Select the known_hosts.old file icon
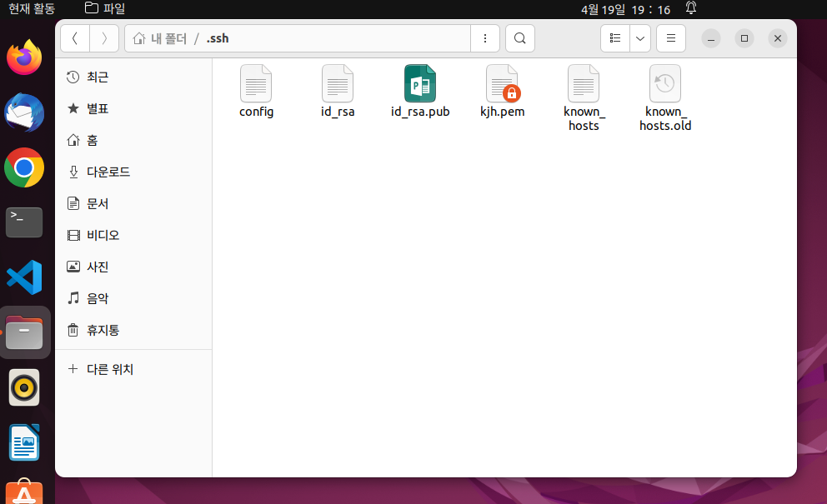The image size is (827, 504). pyautogui.click(x=665, y=83)
